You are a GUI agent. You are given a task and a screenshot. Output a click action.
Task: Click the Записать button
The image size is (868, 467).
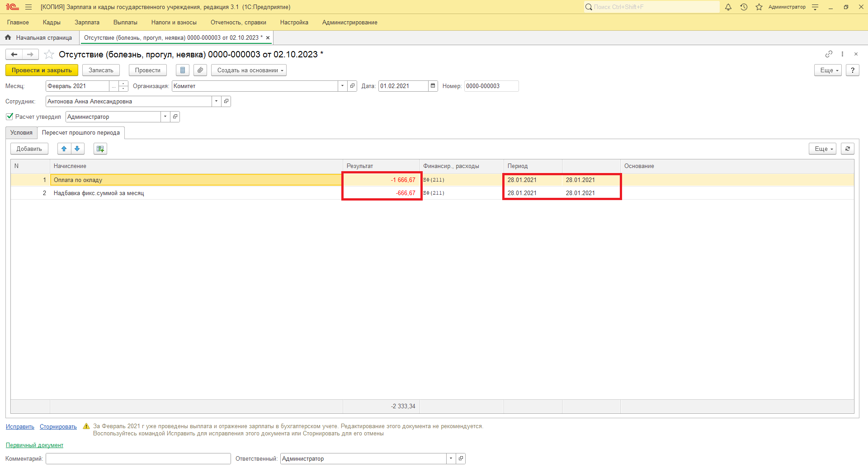101,70
